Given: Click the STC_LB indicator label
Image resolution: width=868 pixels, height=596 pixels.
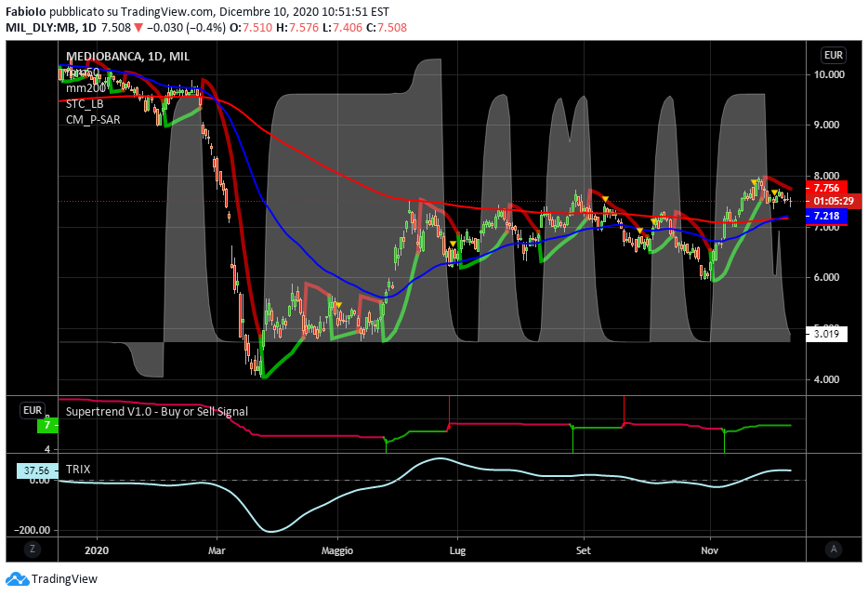Looking at the screenshot, I should pyautogui.click(x=85, y=103).
